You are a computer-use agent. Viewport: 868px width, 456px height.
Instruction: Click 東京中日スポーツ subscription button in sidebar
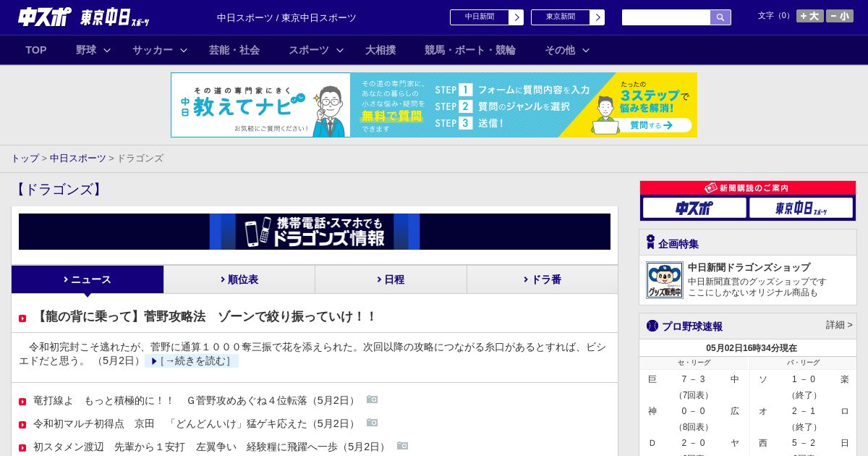point(801,208)
